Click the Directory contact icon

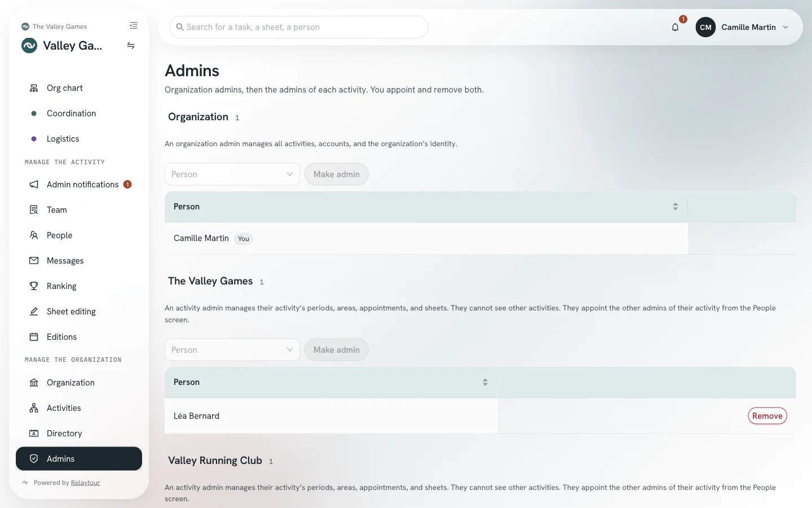[34, 433]
